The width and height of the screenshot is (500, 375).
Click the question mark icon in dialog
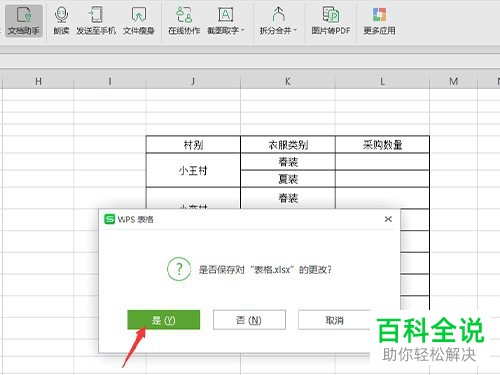(x=179, y=269)
